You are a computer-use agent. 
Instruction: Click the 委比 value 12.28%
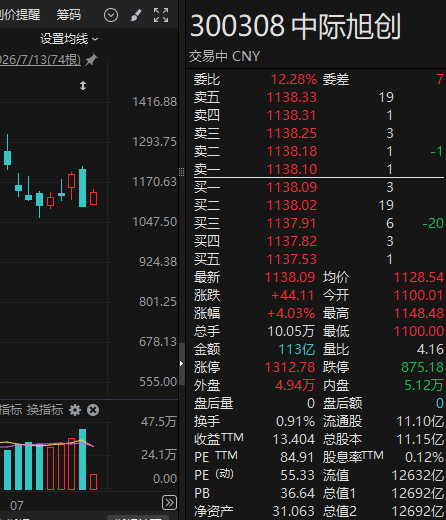tap(294, 79)
